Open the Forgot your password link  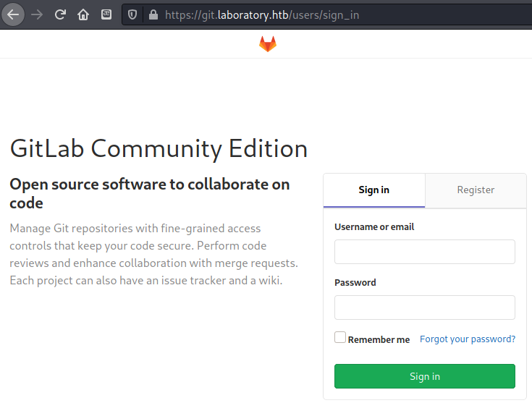tap(468, 339)
